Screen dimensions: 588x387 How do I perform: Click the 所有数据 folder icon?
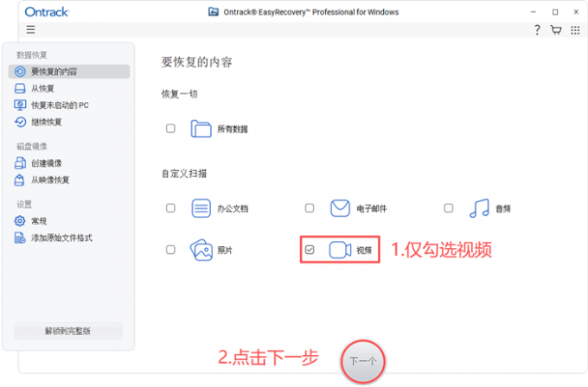(x=201, y=129)
